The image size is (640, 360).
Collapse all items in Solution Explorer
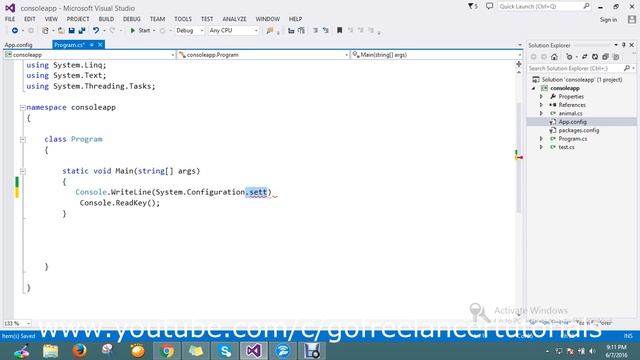tap(605, 57)
